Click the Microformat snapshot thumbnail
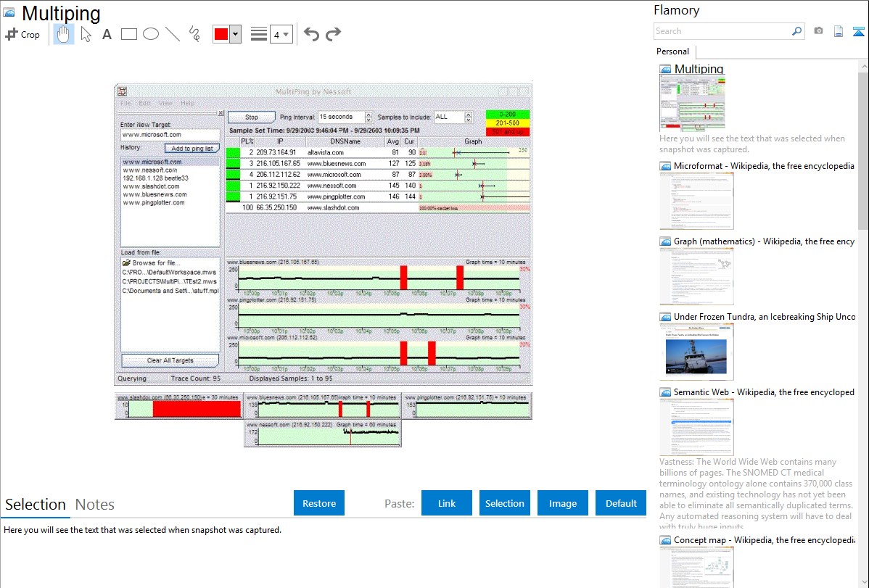 696,201
